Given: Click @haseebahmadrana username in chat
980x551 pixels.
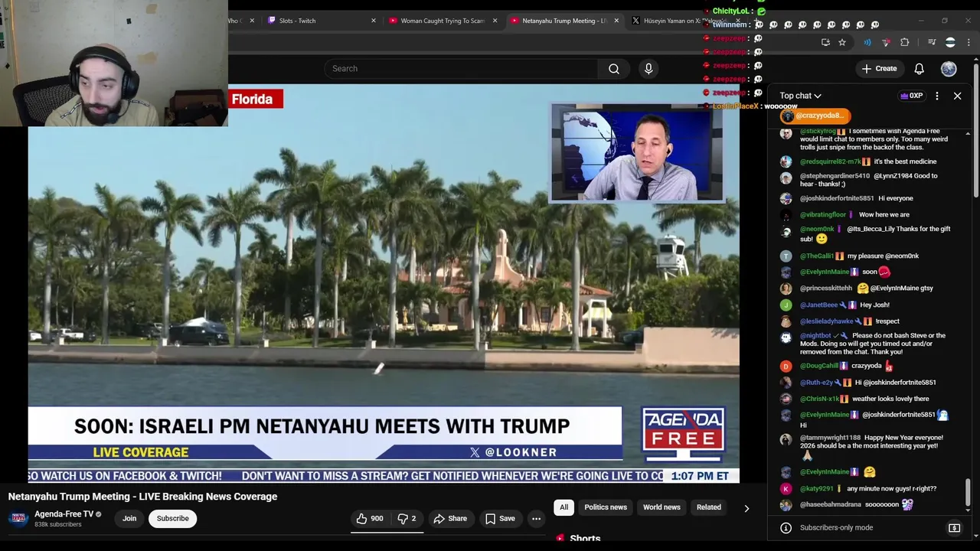Looking at the screenshot, I should (x=831, y=505).
